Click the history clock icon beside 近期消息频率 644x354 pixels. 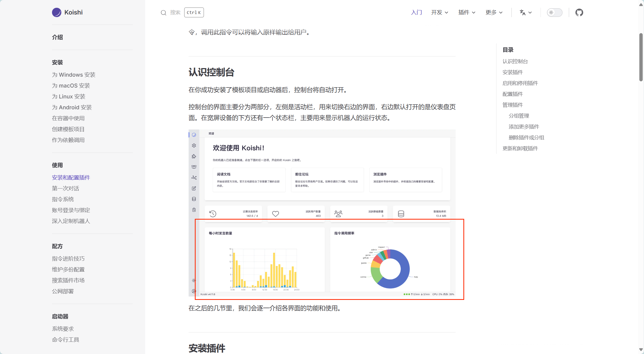213,214
